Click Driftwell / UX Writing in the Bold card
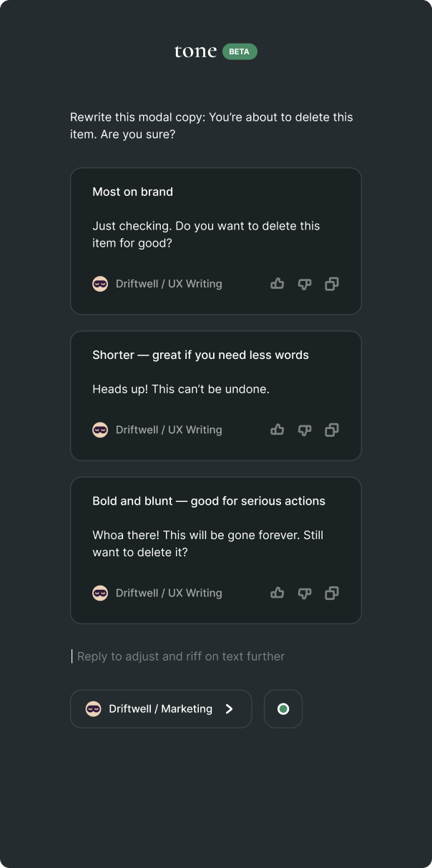The width and height of the screenshot is (432, 868). pos(169,593)
